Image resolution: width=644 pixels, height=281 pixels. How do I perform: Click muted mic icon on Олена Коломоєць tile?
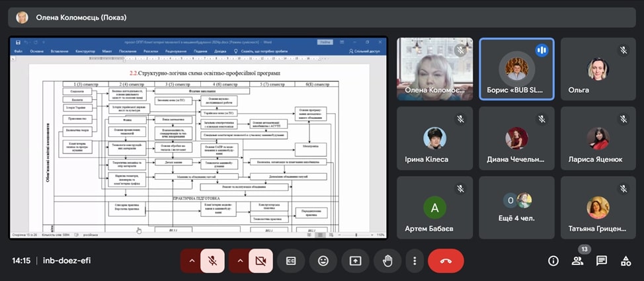[460, 50]
